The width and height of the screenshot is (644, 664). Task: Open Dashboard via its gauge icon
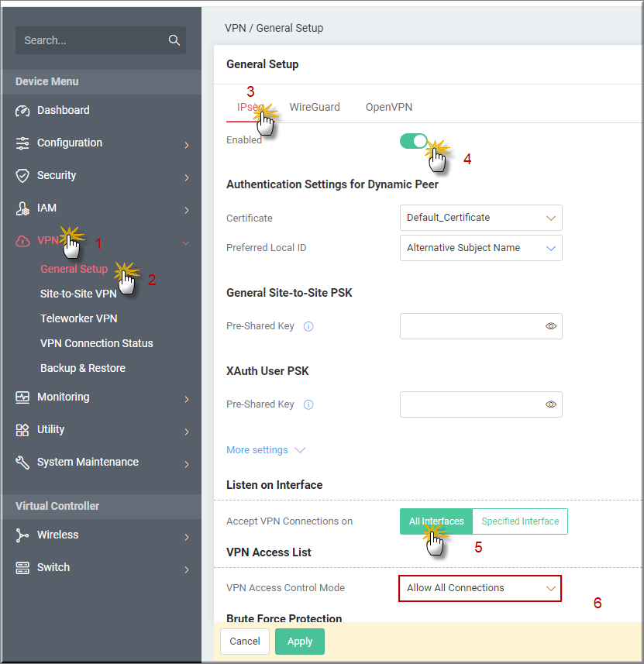pos(22,111)
